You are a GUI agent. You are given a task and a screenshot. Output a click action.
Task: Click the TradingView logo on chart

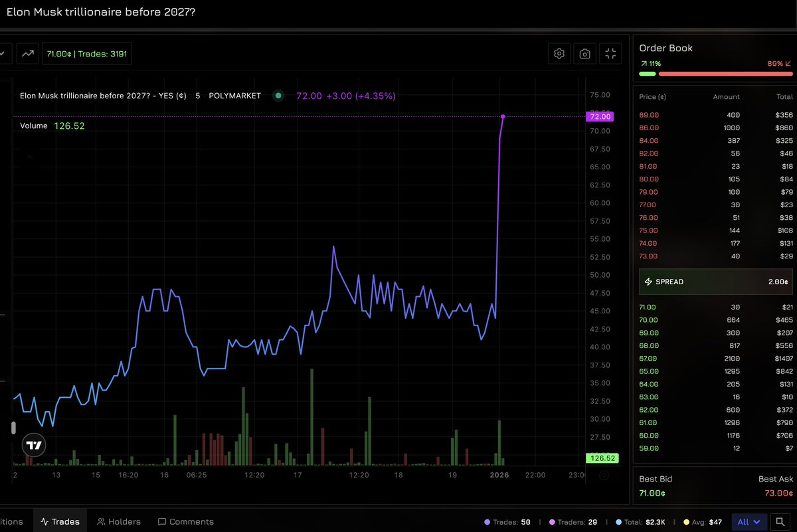coord(34,445)
